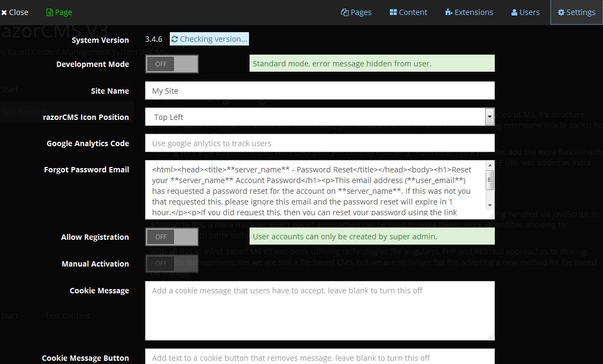Click the Close X icon
This screenshot has height=364, width=603.
[x=4, y=13]
